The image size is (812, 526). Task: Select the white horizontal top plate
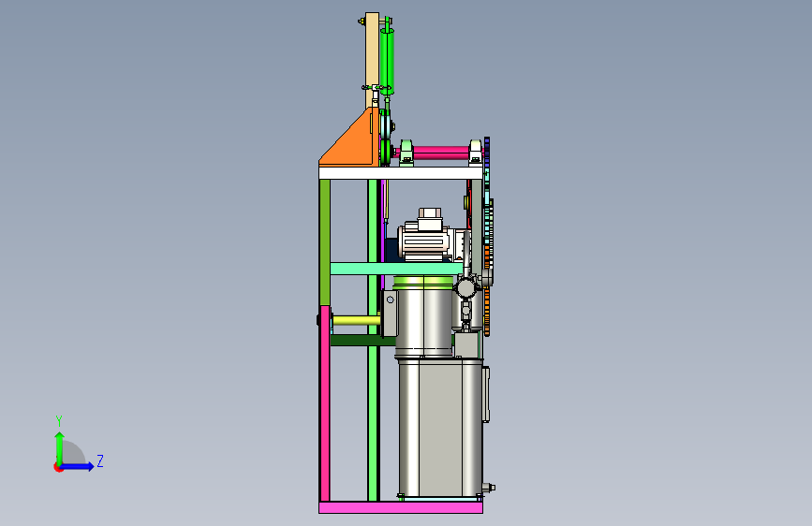tap(401, 173)
